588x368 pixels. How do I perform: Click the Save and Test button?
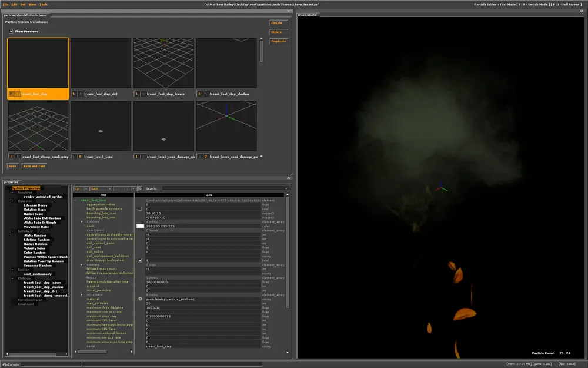pos(34,166)
